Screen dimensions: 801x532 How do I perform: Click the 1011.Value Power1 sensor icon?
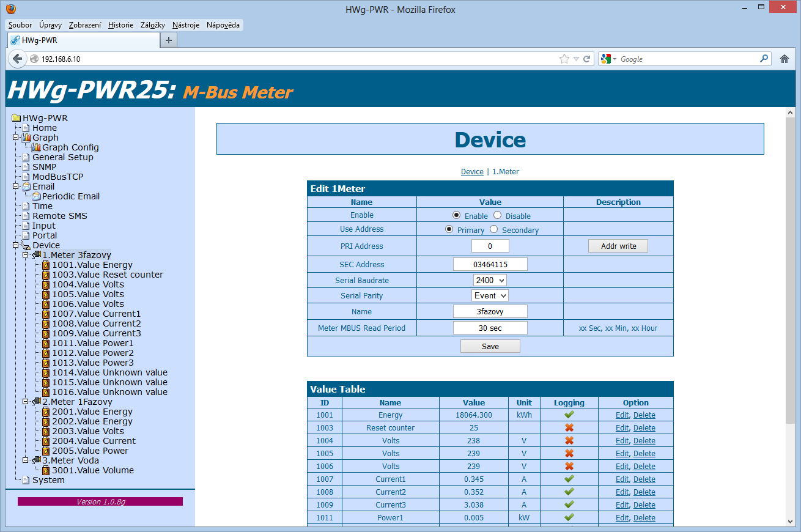click(x=46, y=343)
